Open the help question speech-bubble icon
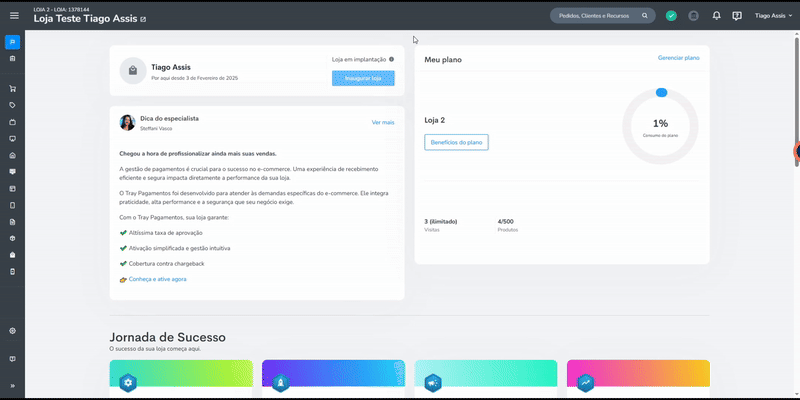This screenshot has width=800, height=400. coord(737,16)
